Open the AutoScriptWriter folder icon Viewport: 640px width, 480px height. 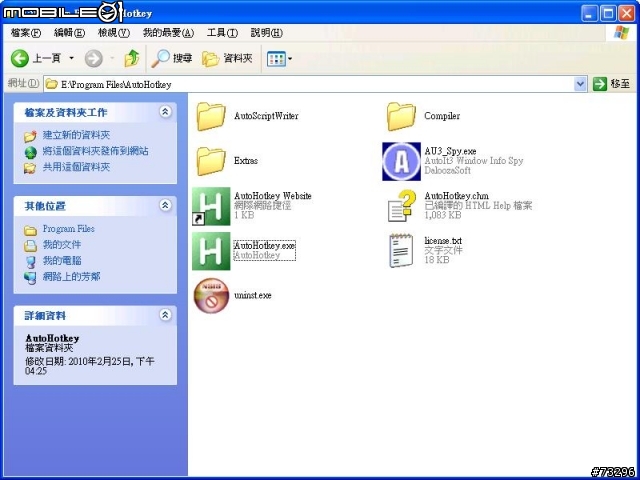(x=211, y=116)
